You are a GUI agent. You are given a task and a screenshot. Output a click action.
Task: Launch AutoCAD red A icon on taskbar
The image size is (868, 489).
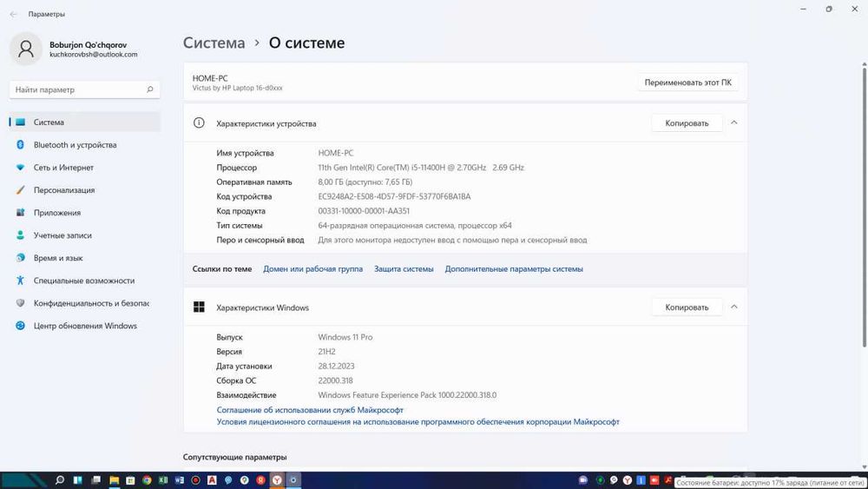tap(212, 480)
